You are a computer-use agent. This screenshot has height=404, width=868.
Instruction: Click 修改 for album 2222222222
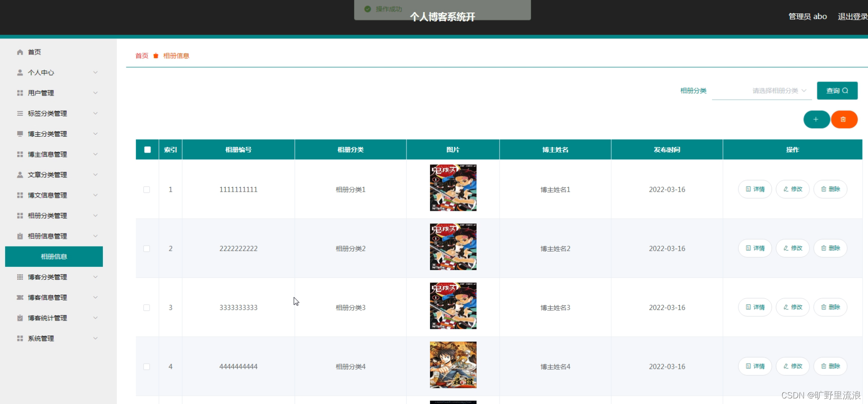(x=792, y=248)
